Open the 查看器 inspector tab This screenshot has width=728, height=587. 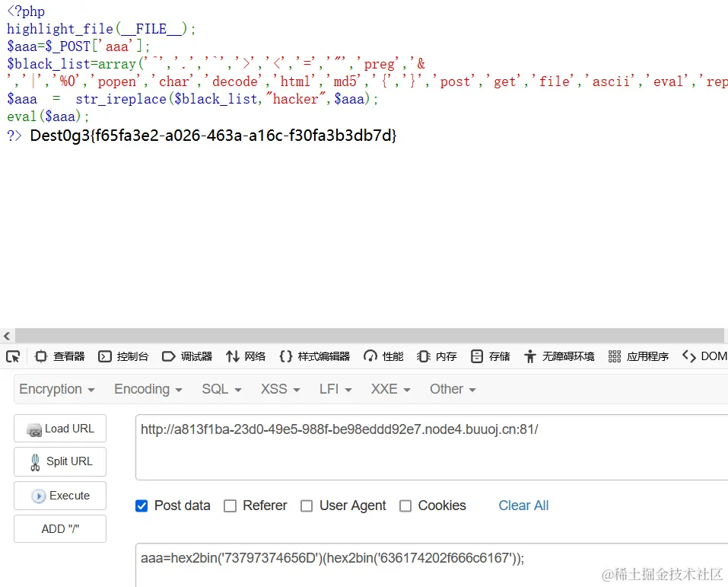click(x=60, y=356)
